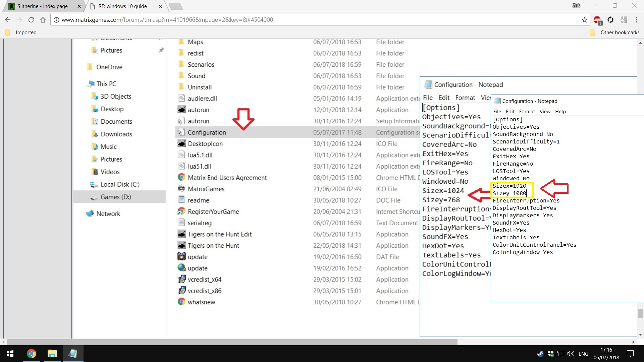Open the Chrome three-dot menu
644x362 pixels.
[636, 20]
